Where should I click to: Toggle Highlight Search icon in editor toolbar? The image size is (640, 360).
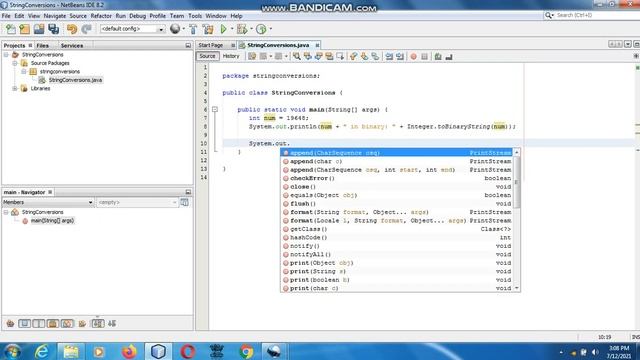click(329, 56)
